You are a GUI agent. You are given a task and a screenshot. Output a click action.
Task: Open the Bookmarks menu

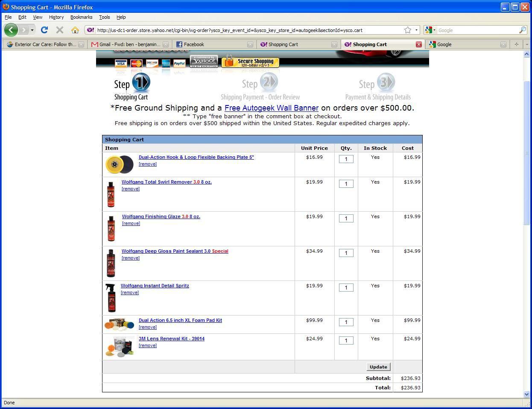[81, 17]
